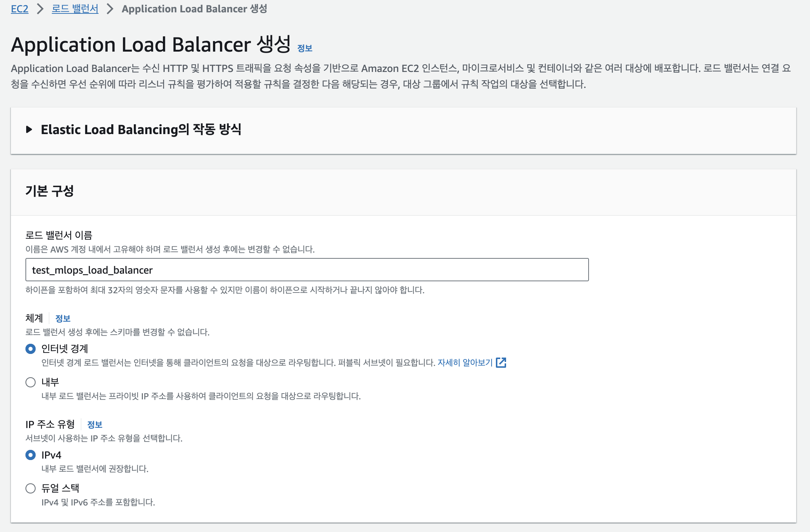The image size is (810, 532).
Task: Choose the 듀얼 스택 radio option
Action: click(31, 488)
